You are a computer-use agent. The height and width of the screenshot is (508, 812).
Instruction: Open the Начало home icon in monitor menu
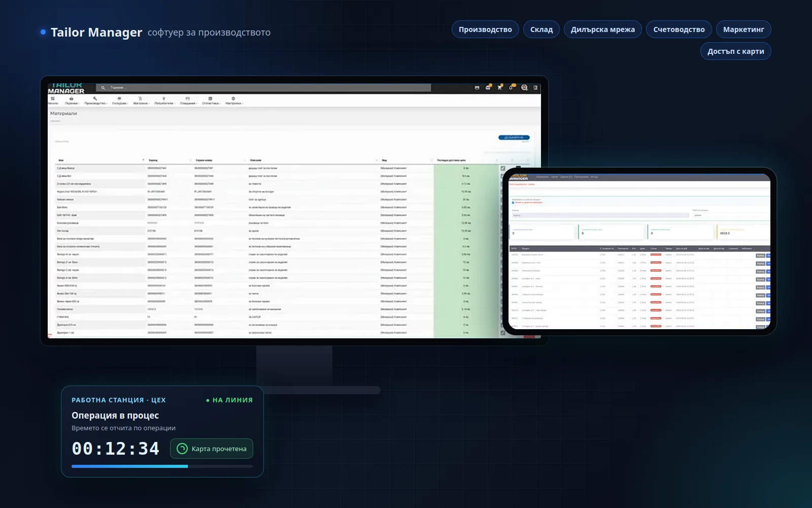[x=53, y=101]
